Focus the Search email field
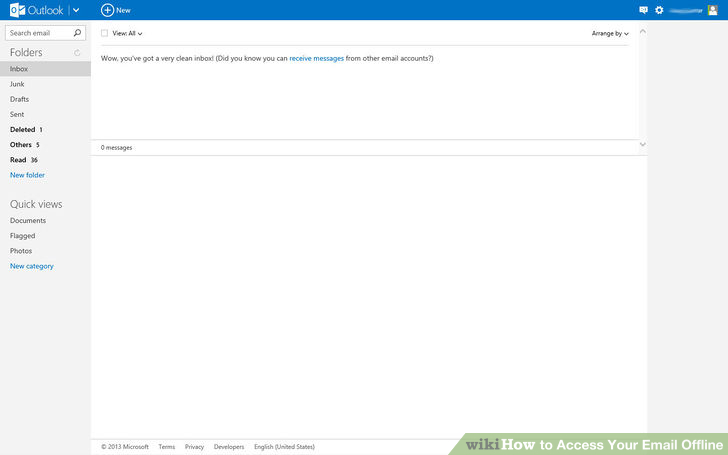Screen dimensions: 728x455 click(x=45, y=33)
